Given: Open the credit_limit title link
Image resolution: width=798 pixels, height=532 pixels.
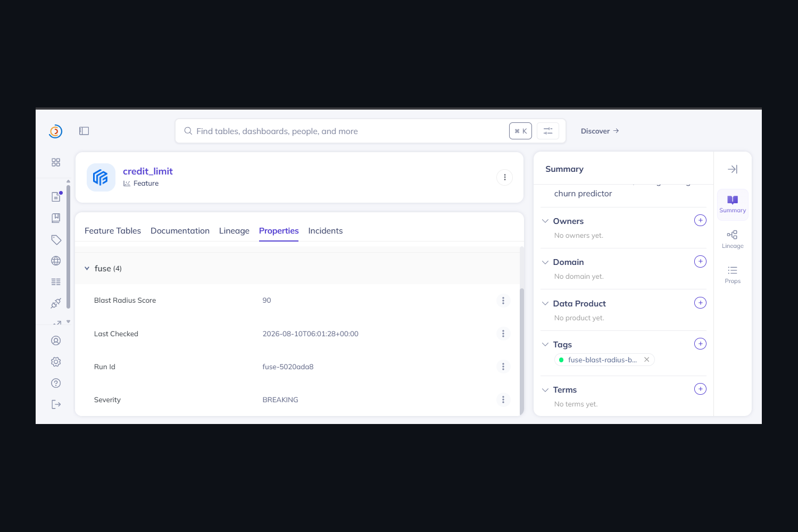Looking at the screenshot, I should click(x=148, y=171).
